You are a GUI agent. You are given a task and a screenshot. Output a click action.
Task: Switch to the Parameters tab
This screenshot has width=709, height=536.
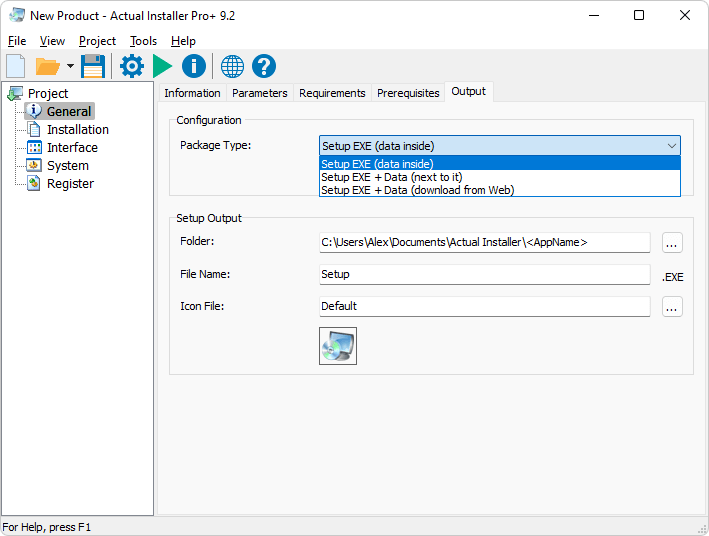click(x=260, y=93)
